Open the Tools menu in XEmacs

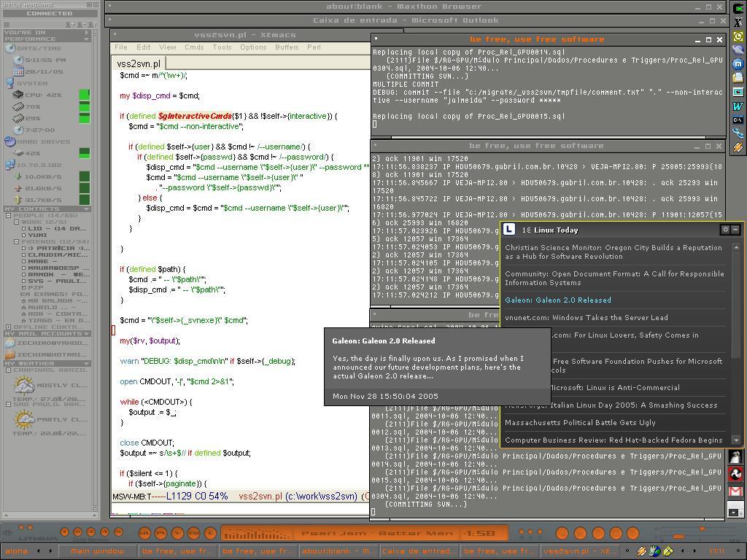coord(222,47)
